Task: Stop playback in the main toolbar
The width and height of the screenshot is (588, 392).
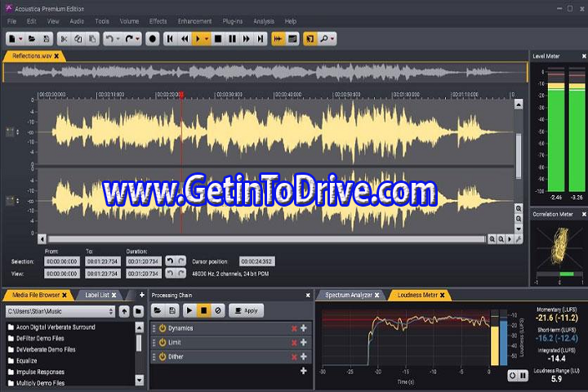Action: tap(218, 38)
